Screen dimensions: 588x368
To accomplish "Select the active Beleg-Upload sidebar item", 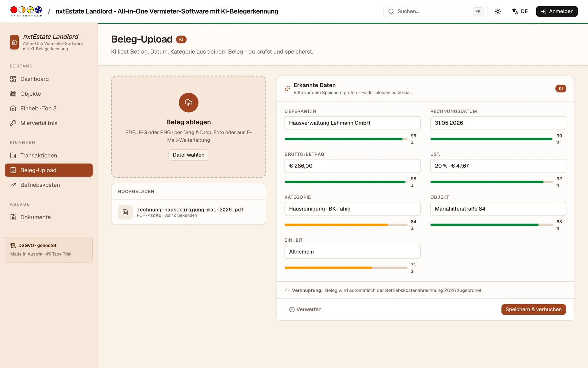I will [x=49, y=170].
